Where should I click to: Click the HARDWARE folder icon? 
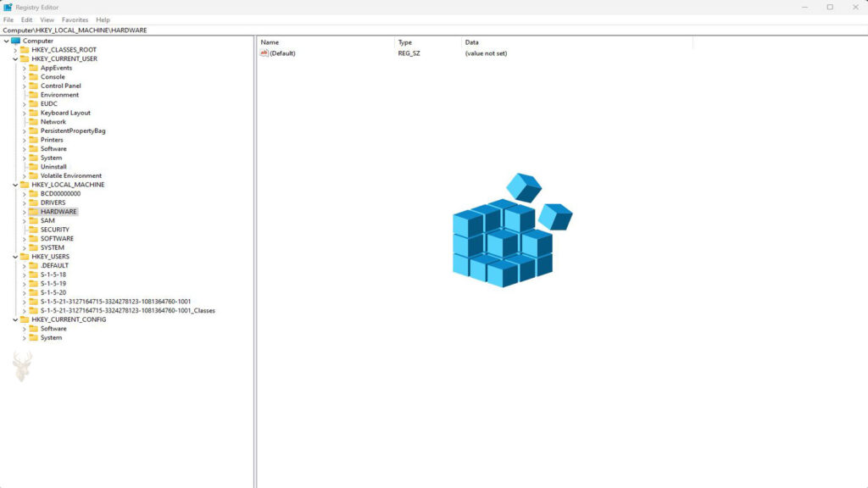tap(34, 212)
